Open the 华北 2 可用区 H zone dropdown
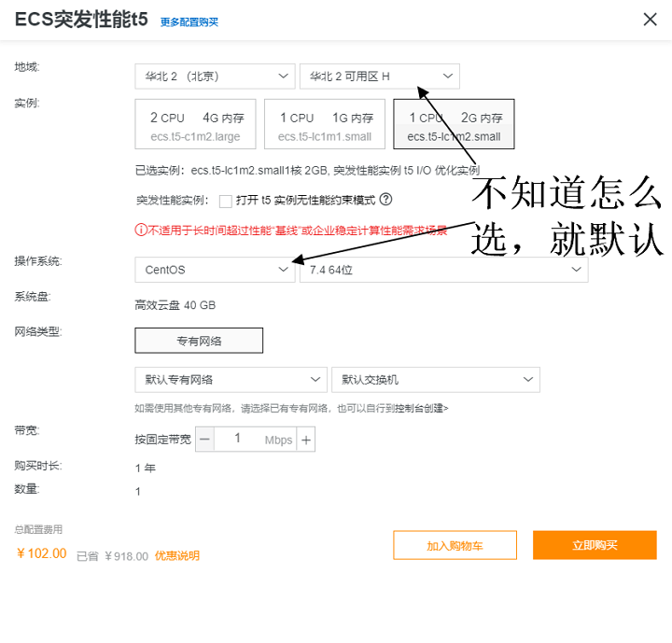The width and height of the screenshot is (672, 643). click(379, 77)
